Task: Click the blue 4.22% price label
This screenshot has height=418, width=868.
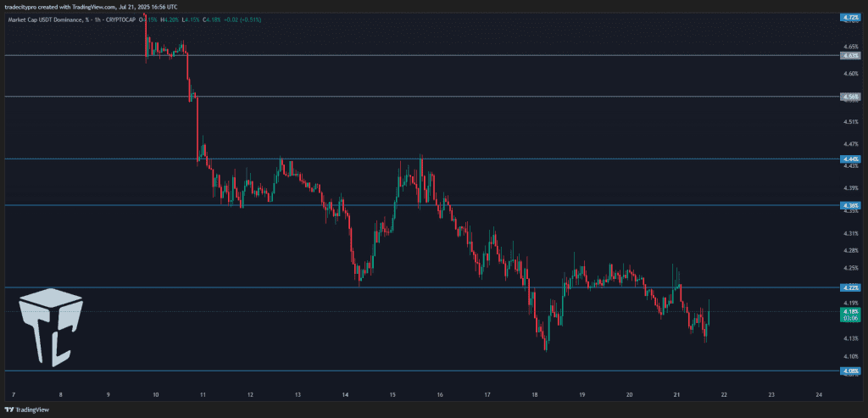Action: pos(849,287)
